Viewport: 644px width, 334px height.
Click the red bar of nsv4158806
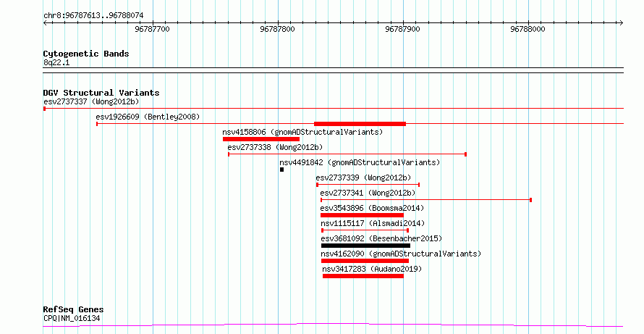pos(261,139)
